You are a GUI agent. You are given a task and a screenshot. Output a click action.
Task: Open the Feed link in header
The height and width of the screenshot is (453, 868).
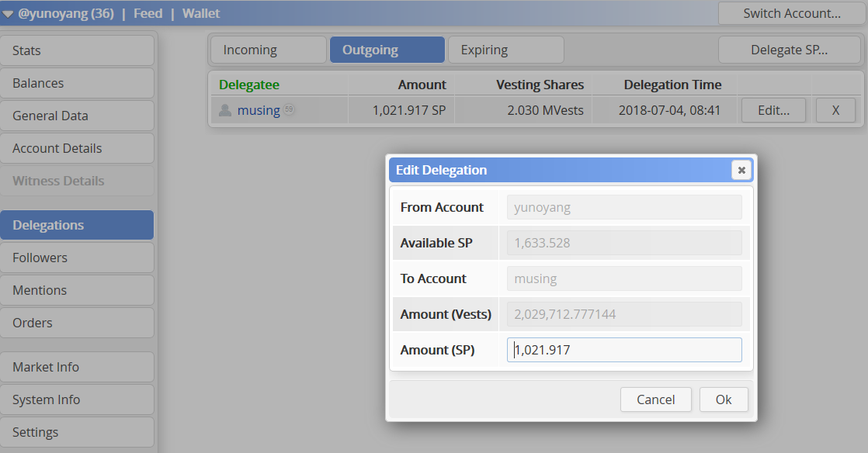[148, 13]
